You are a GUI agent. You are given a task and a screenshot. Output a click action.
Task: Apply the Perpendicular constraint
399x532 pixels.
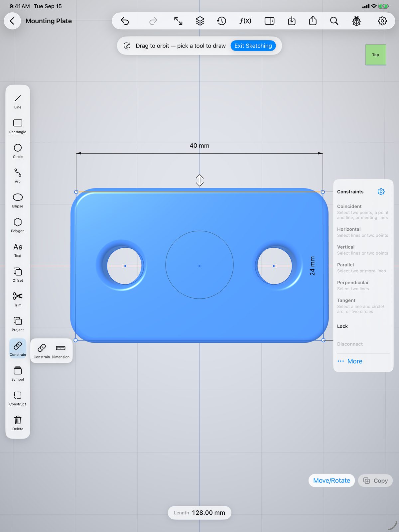tap(363, 285)
